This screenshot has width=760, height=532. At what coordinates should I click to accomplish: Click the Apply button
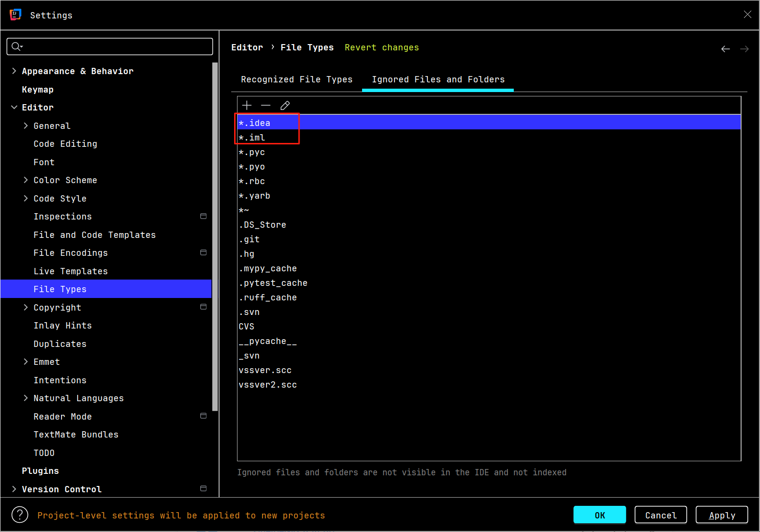click(x=721, y=515)
